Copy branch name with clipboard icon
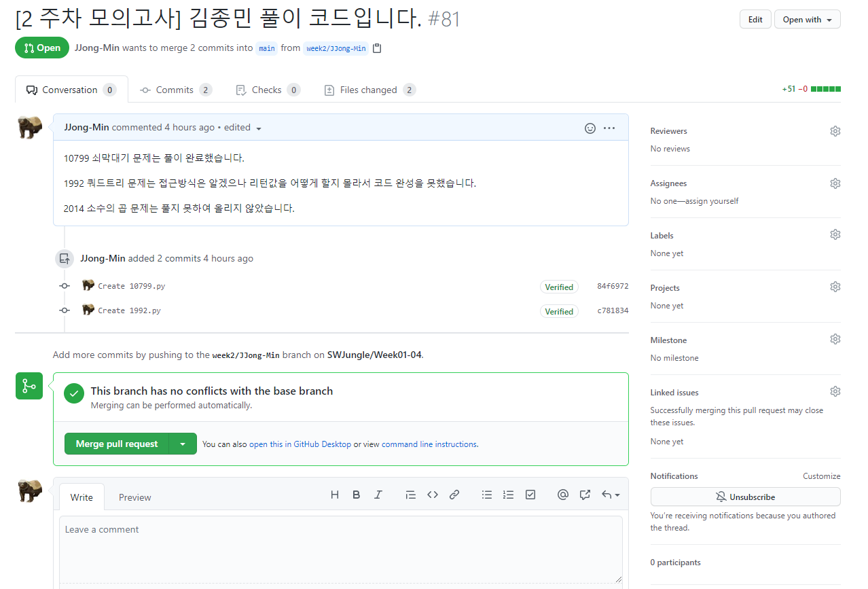The width and height of the screenshot is (868, 589). tap(377, 48)
